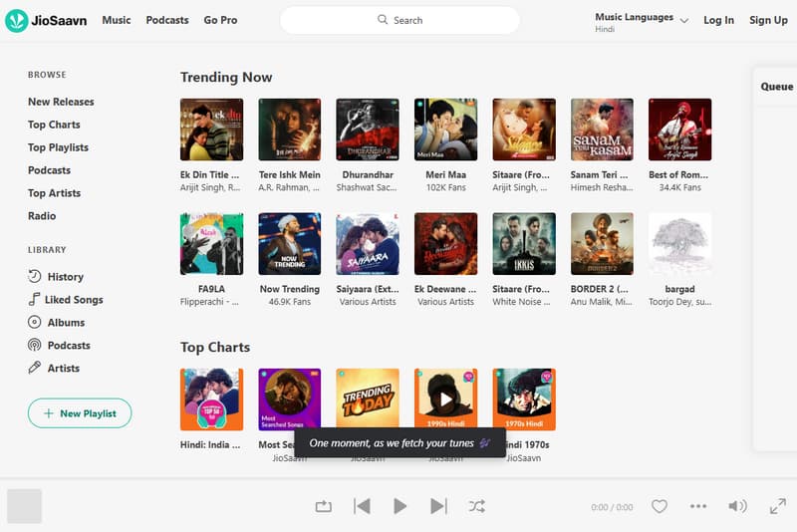Click the Top Charts section heading
This screenshot has height=532, width=797.
(x=215, y=347)
